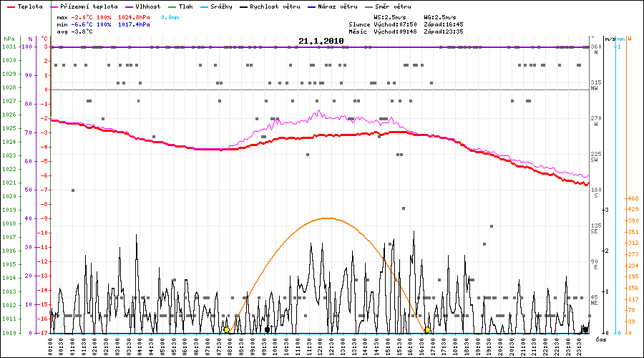Click the peak of orange solar curve
644x358 pixels.
coord(327,218)
